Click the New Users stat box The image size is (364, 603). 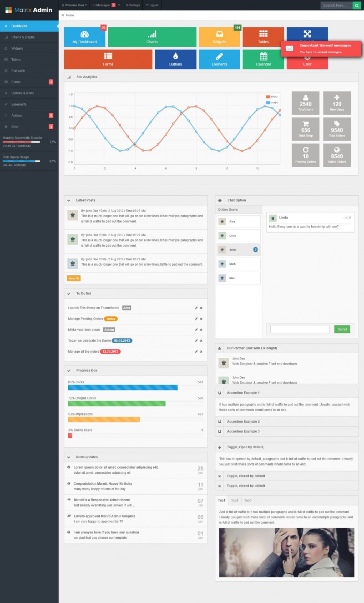tap(337, 103)
